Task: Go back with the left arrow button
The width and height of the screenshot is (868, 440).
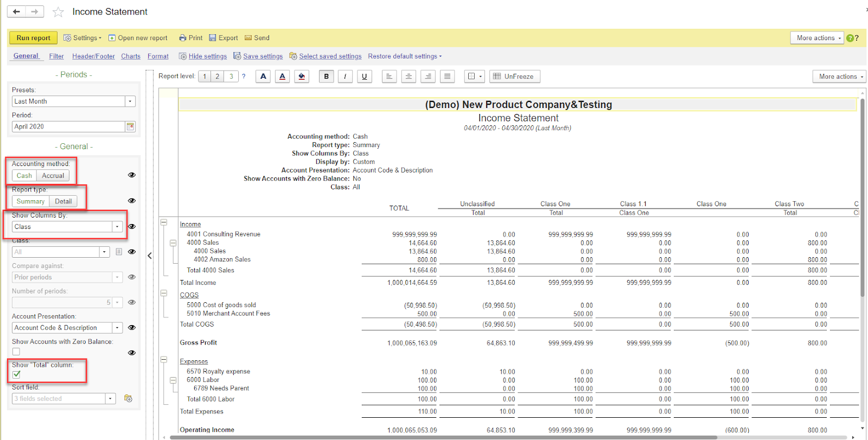Action: point(17,11)
